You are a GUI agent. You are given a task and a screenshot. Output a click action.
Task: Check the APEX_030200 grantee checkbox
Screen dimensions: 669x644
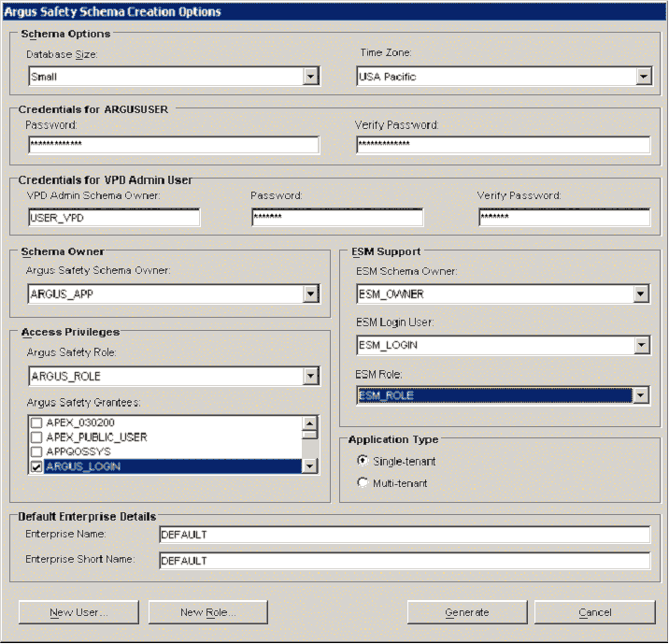click(x=36, y=422)
